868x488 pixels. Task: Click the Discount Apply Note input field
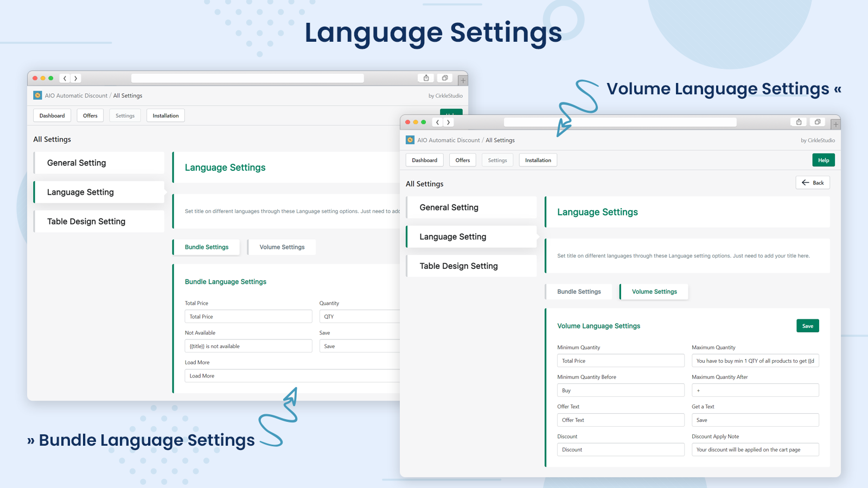(x=755, y=450)
